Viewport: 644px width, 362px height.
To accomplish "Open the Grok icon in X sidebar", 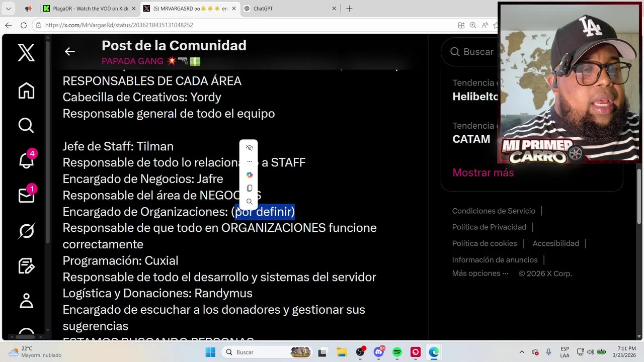I will pos(26,231).
